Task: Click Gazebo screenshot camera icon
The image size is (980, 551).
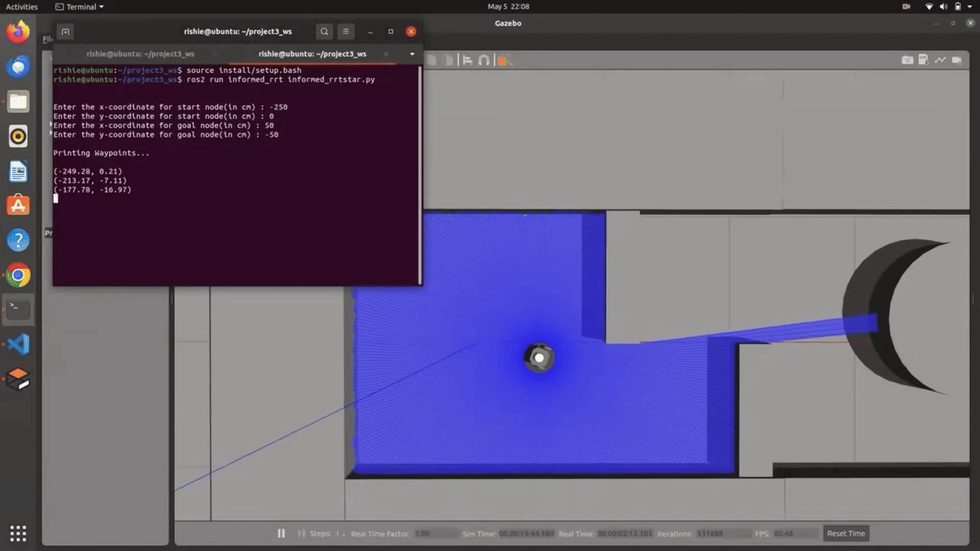Action: tap(907, 60)
